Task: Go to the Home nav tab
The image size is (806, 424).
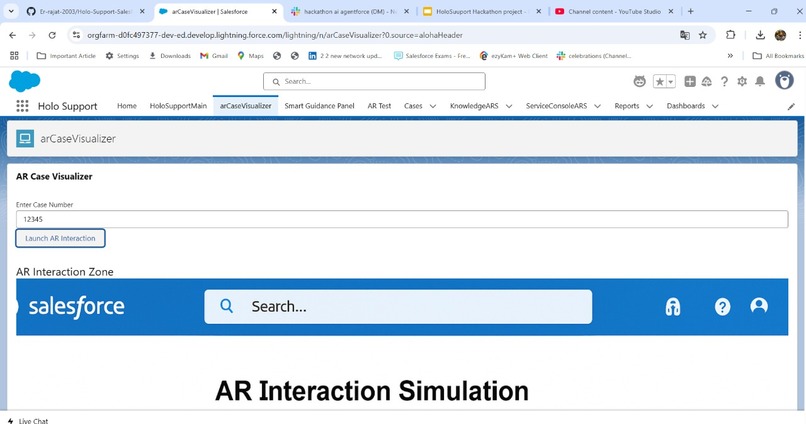Action: (126, 106)
